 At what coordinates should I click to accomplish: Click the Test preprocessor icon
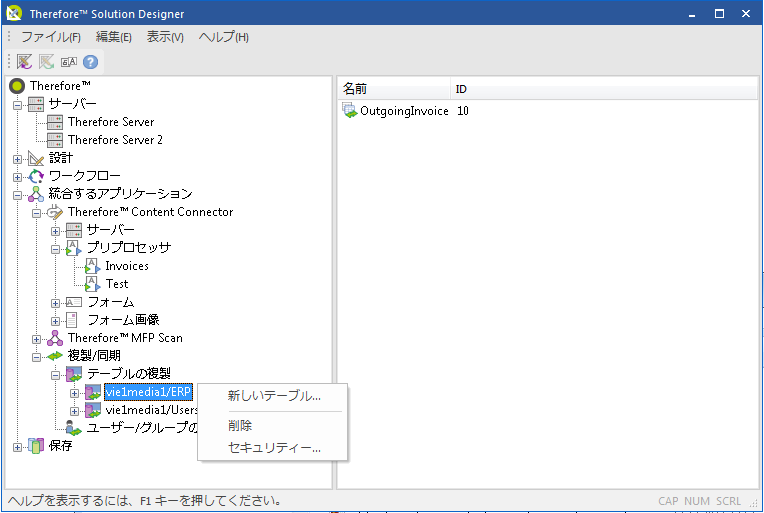(x=93, y=284)
